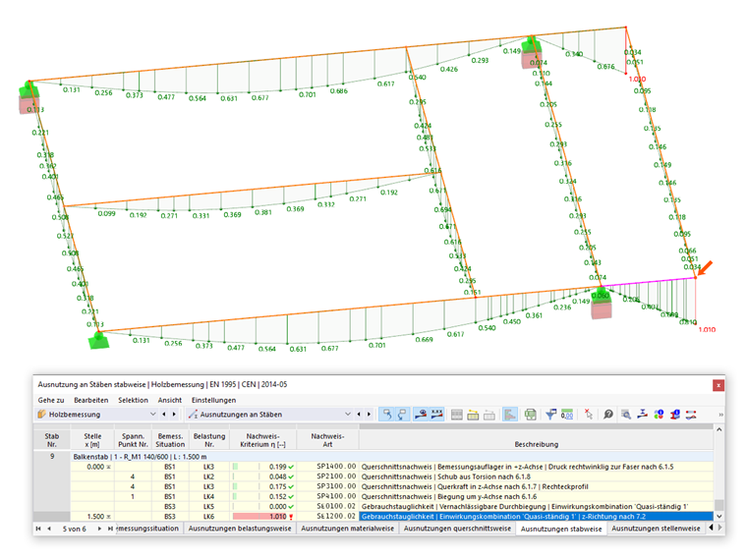Switch to the partially hidden Bemessungssituation tab
747x560 pixels.
click(x=148, y=529)
